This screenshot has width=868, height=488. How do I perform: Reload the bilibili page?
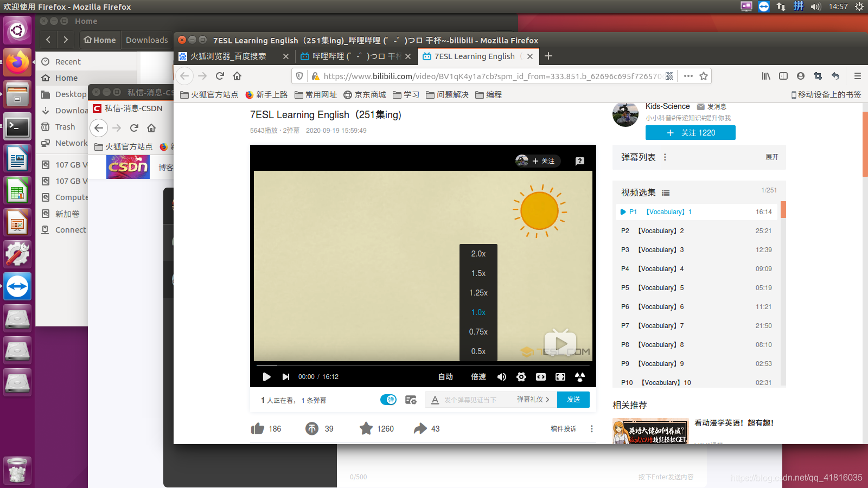pos(220,76)
